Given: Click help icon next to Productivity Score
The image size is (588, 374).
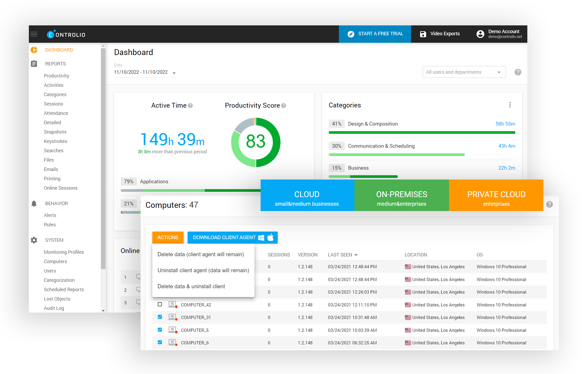Looking at the screenshot, I should point(284,106).
